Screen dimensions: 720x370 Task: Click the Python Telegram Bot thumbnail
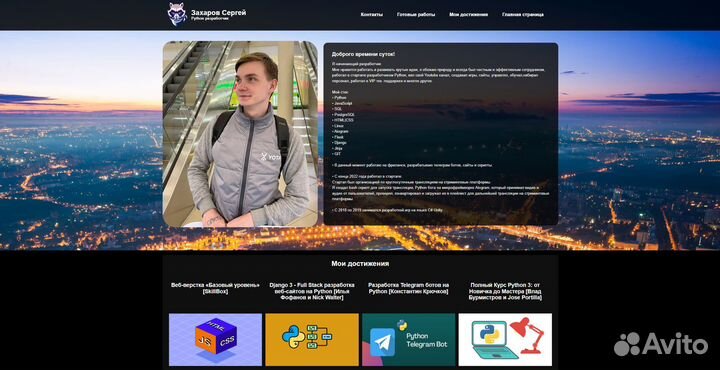[409, 340]
